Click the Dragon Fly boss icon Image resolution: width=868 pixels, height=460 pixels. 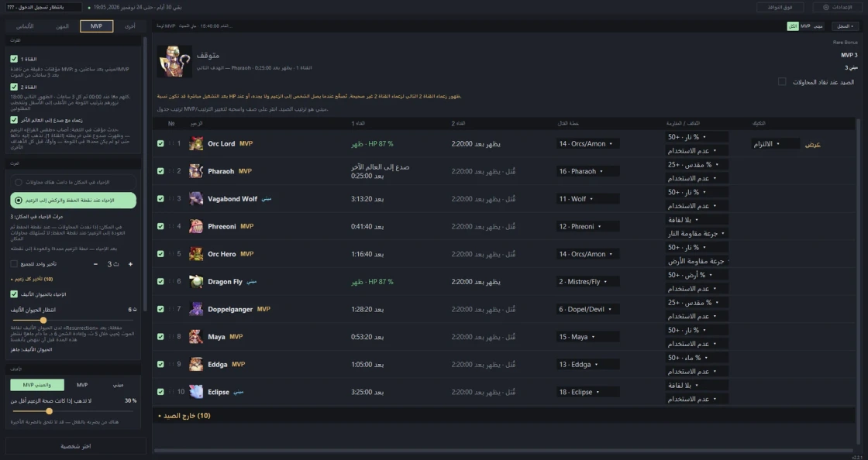click(x=196, y=282)
